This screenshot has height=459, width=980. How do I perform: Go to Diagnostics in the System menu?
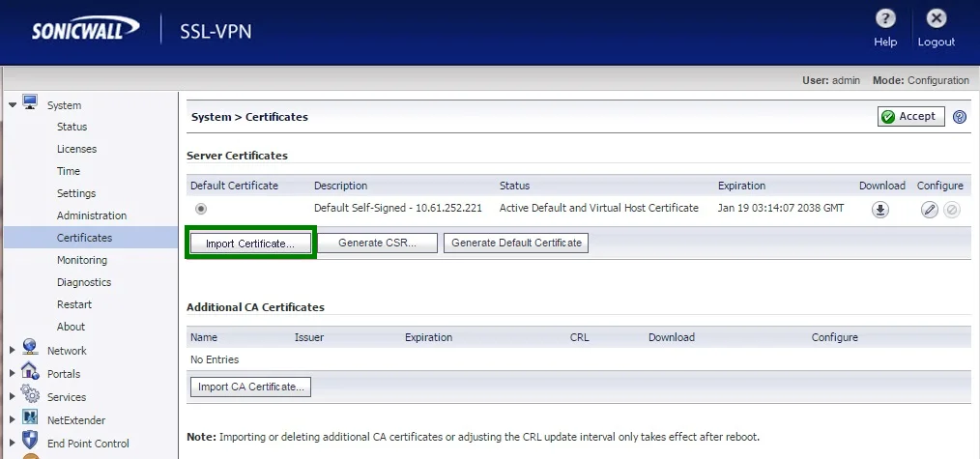point(83,282)
